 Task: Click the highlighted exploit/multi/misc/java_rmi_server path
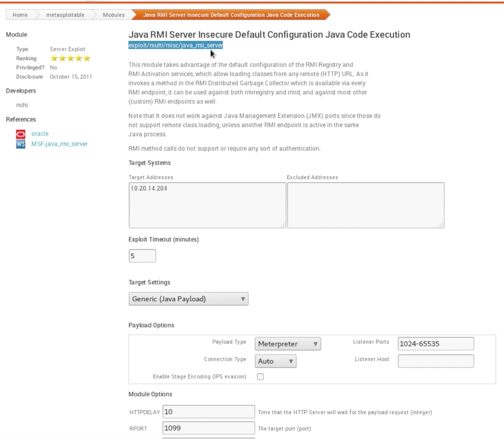click(176, 45)
